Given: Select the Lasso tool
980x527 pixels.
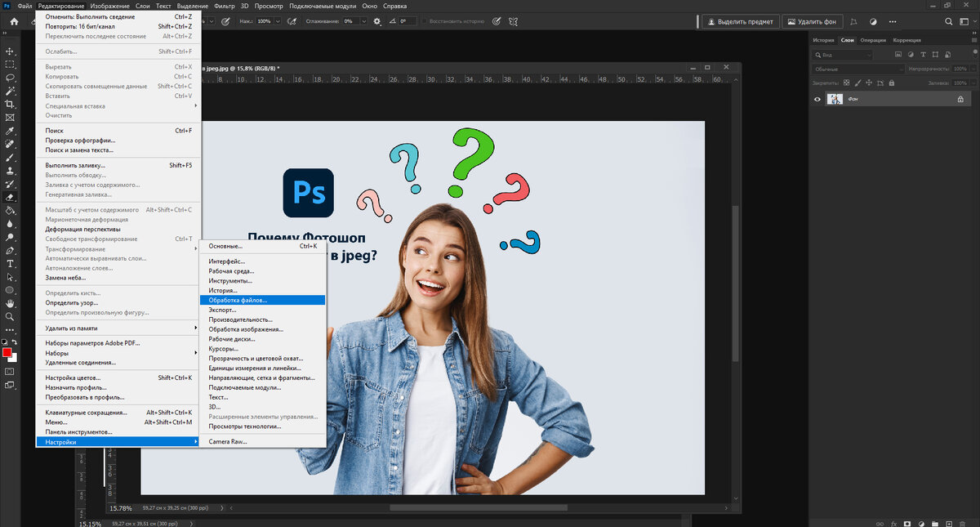Looking at the screenshot, I should (x=11, y=78).
